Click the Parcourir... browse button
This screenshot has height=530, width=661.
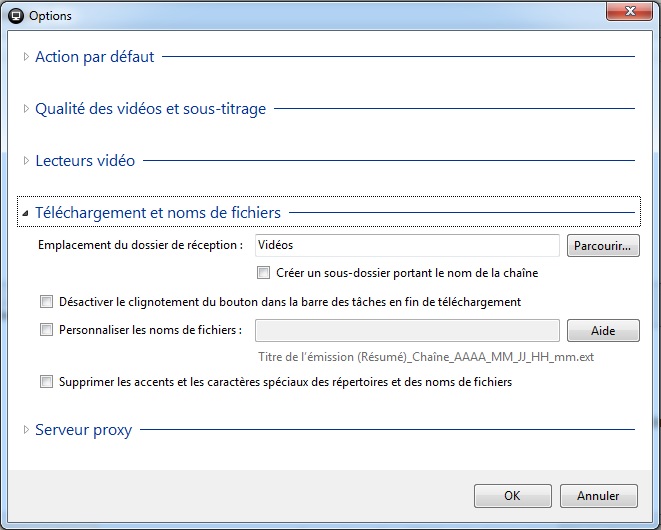[x=603, y=246]
